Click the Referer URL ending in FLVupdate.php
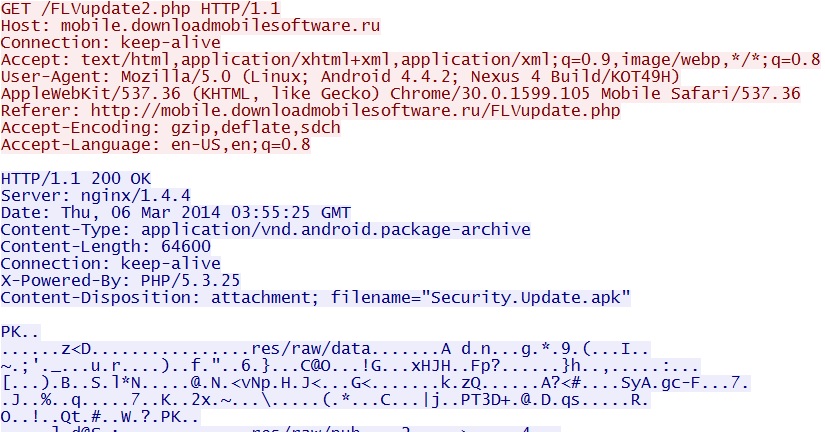 355,110
